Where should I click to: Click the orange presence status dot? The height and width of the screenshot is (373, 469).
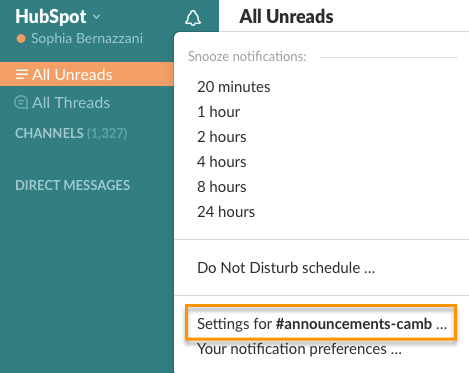tap(21, 39)
